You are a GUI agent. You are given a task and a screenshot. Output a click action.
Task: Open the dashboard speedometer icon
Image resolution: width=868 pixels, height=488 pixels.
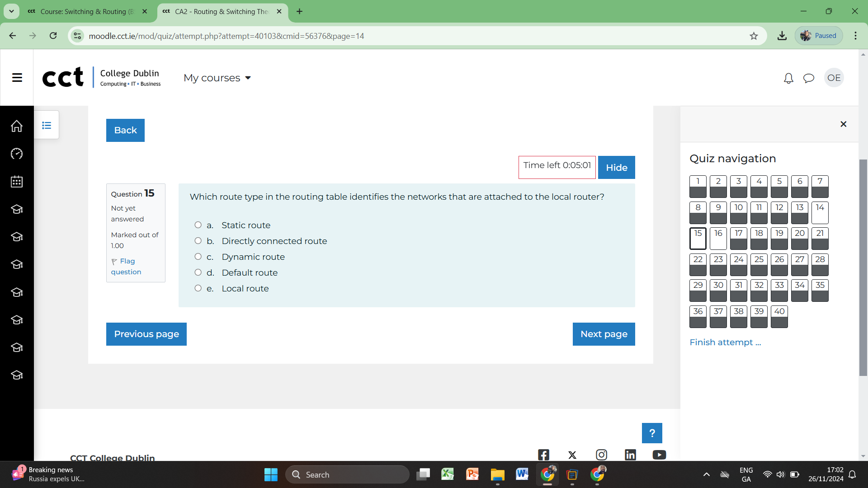[x=16, y=154]
